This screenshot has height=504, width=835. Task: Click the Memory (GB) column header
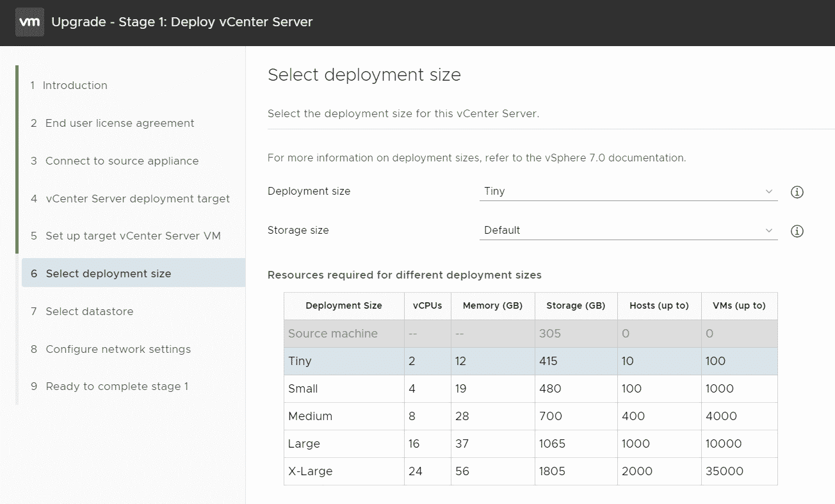coord(492,305)
